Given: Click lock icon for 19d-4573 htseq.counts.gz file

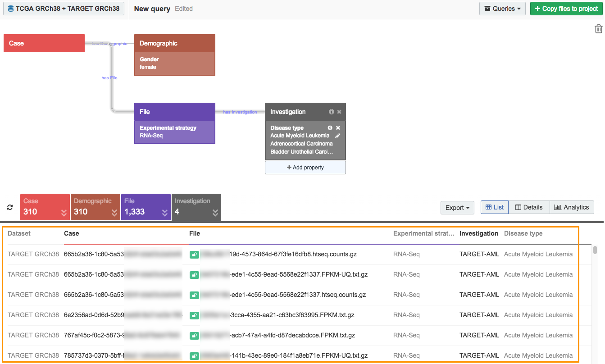Looking at the screenshot, I should 194,255.
